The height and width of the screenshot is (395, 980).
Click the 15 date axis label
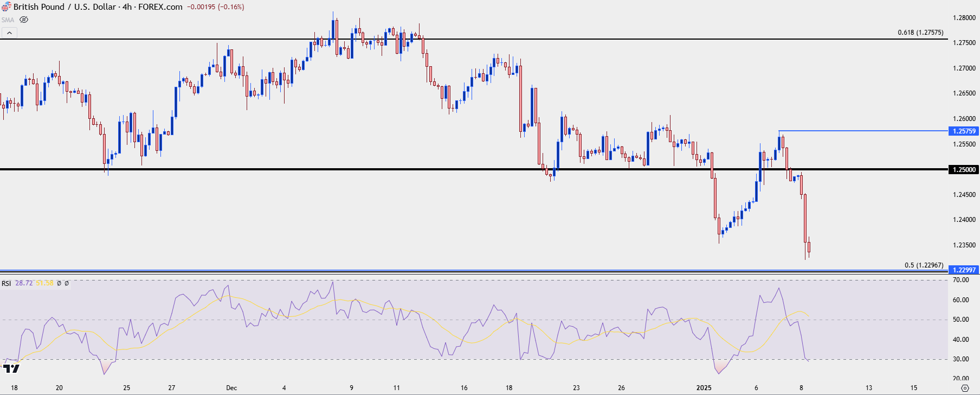[914, 388]
